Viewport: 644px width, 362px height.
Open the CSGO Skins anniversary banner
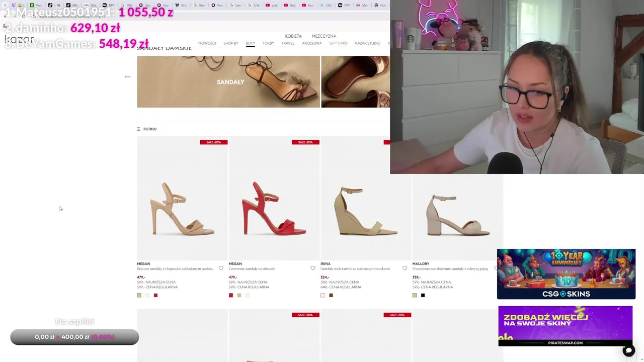pos(566,274)
